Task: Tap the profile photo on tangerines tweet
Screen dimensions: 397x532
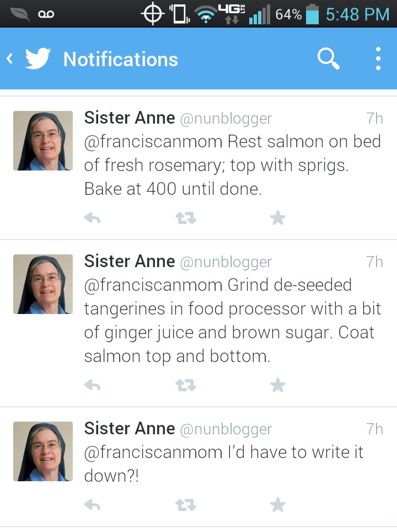Action: pos(43,284)
